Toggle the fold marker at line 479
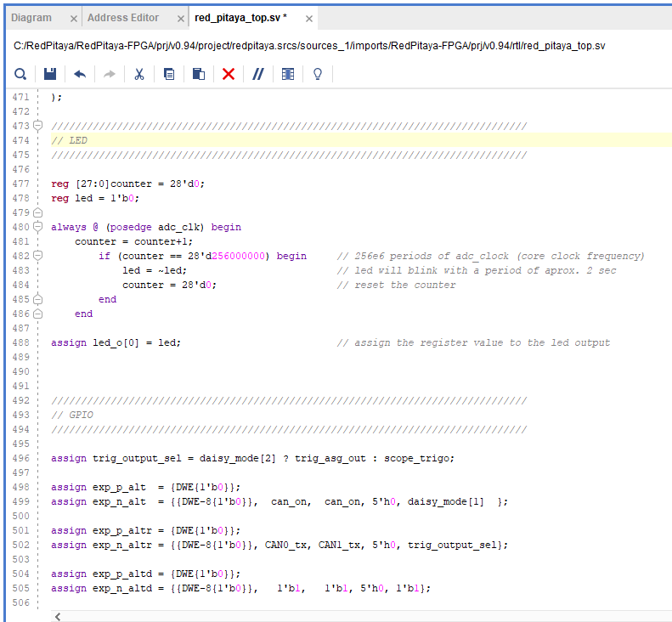The width and height of the screenshot is (672, 622). (x=37, y=212)
